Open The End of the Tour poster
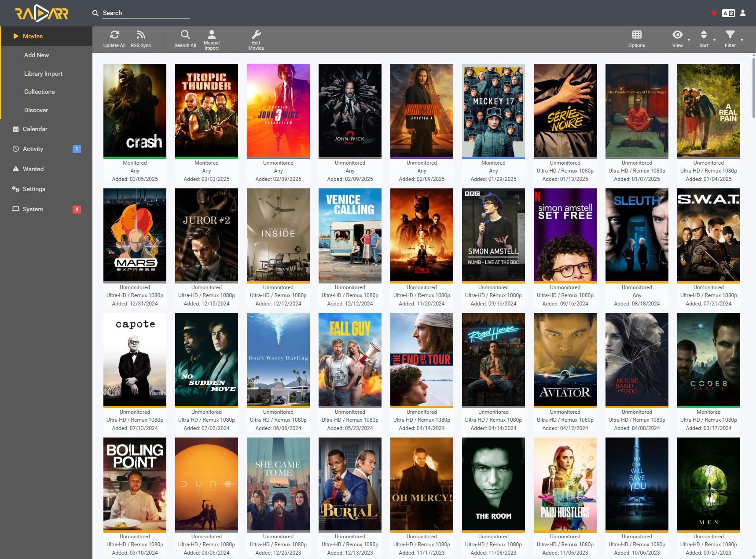756x559 pixels. (x=422, y=360)
